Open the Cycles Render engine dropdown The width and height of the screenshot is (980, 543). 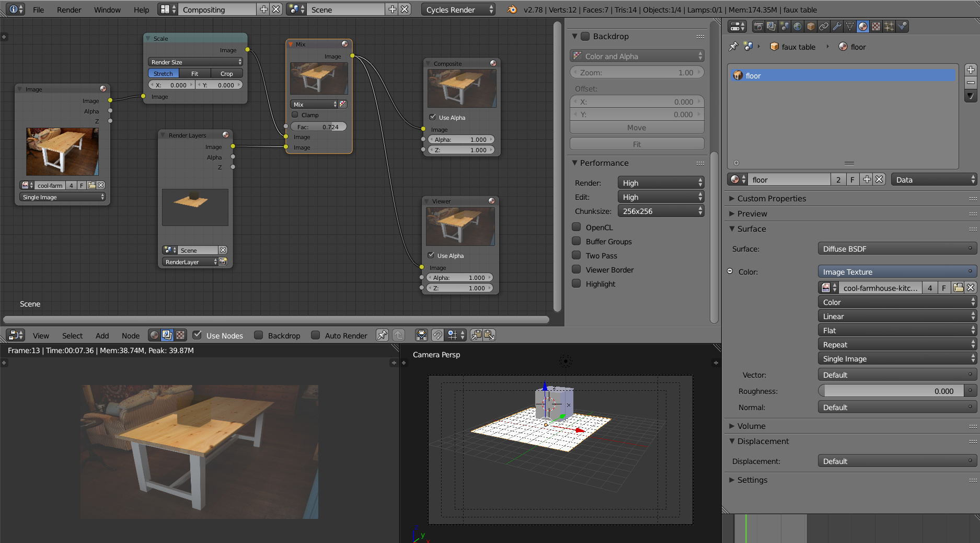coord(458,9)
